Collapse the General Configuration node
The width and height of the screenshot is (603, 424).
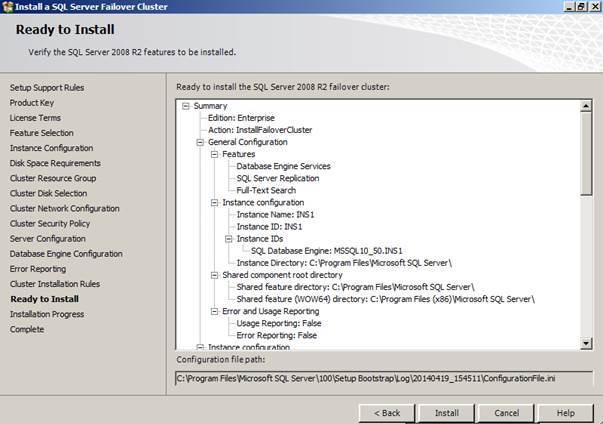(x=200, y=142)
